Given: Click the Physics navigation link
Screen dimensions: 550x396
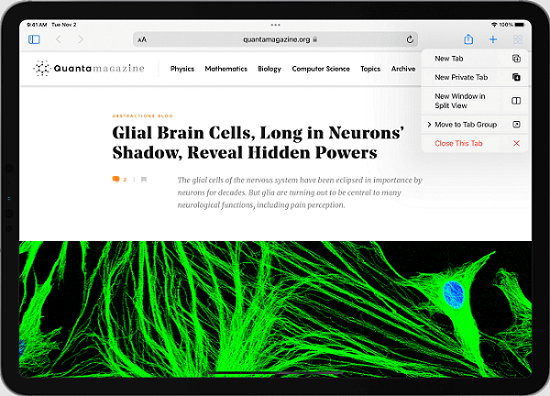Looking at the screenshot, I should [182, 69].
